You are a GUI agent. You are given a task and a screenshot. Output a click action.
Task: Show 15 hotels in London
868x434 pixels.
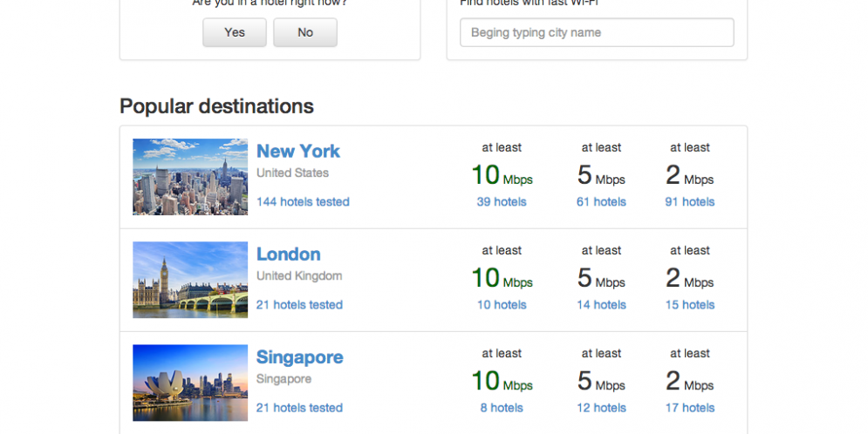[690, 305]
